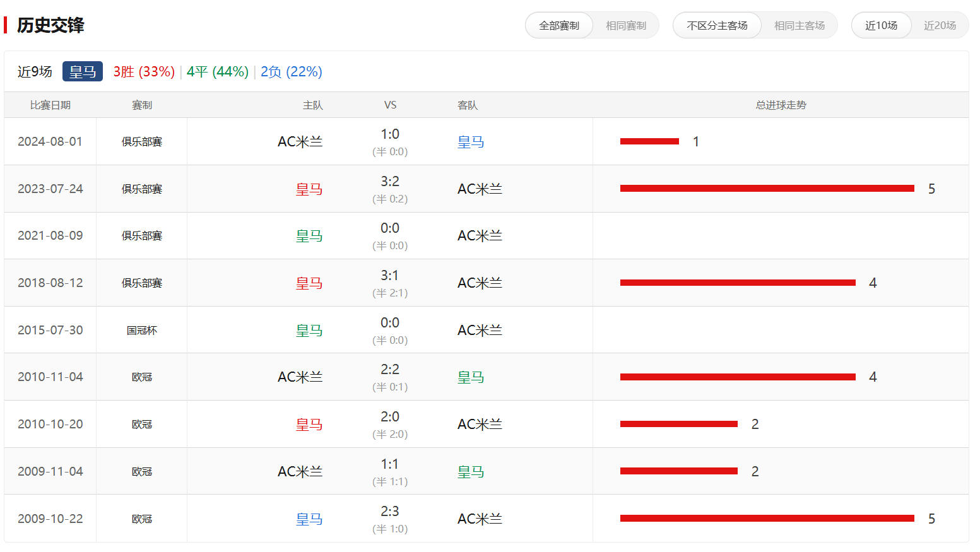Click the goal bar for 2010-11-04

click(738, 377)
